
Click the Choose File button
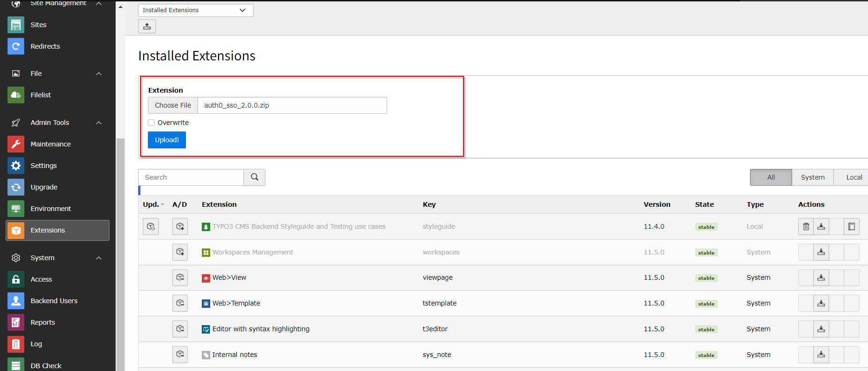[x=173, y=105]
